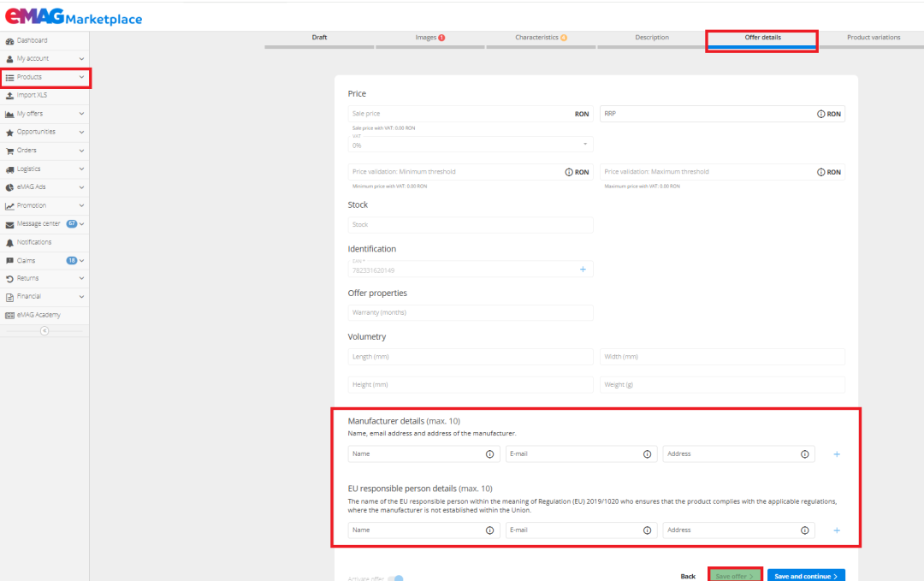Click info icon in manufacturer E-mail field
924x581 pixels.
pyautogui.click(x=647, y=454)
